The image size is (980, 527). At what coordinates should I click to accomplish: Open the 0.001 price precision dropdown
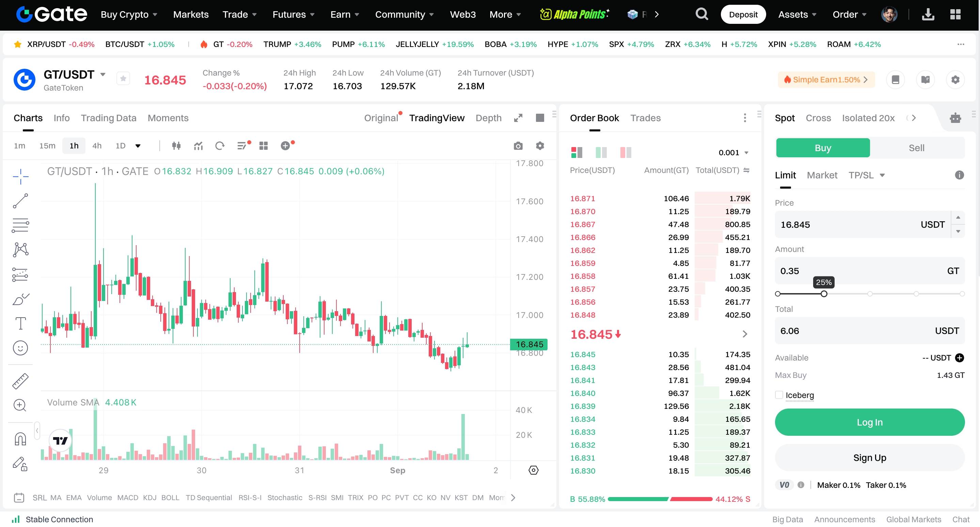click(733, 153)
